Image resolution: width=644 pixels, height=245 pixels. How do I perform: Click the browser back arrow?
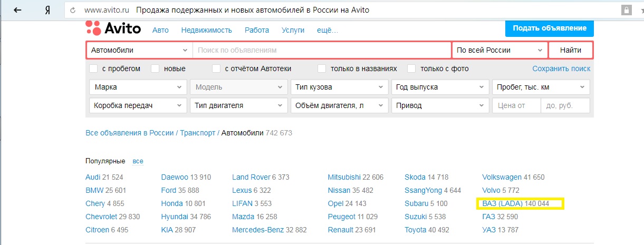tap(17, 10)
